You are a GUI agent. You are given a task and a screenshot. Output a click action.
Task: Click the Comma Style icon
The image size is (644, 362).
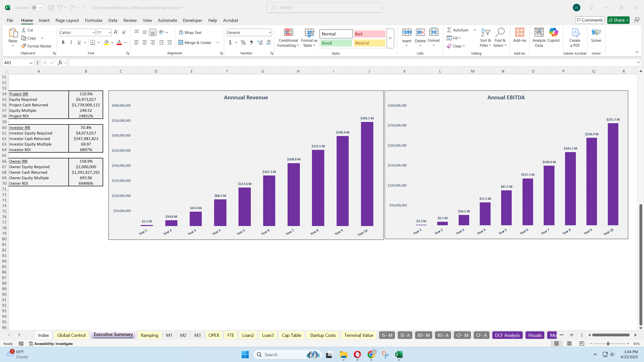coord(251,42)
